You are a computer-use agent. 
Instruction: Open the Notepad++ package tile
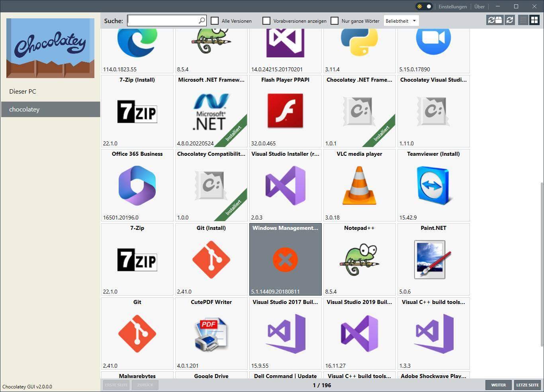(359, 259)
